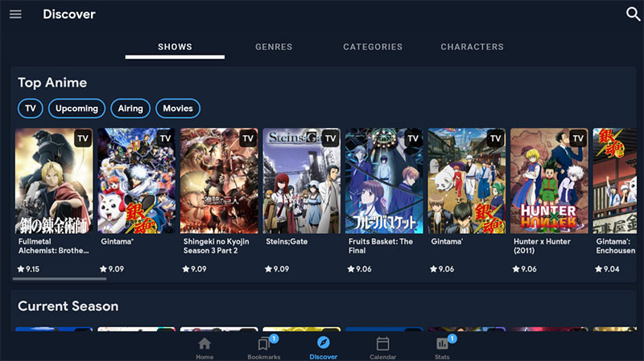Click the 9.04 rating value
644x361 pixels.
612,269
